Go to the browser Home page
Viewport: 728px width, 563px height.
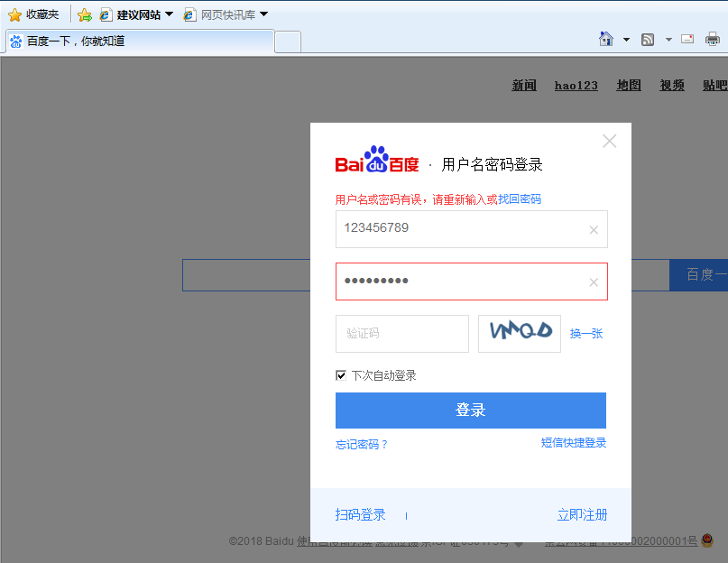click(x=606, y=39)
